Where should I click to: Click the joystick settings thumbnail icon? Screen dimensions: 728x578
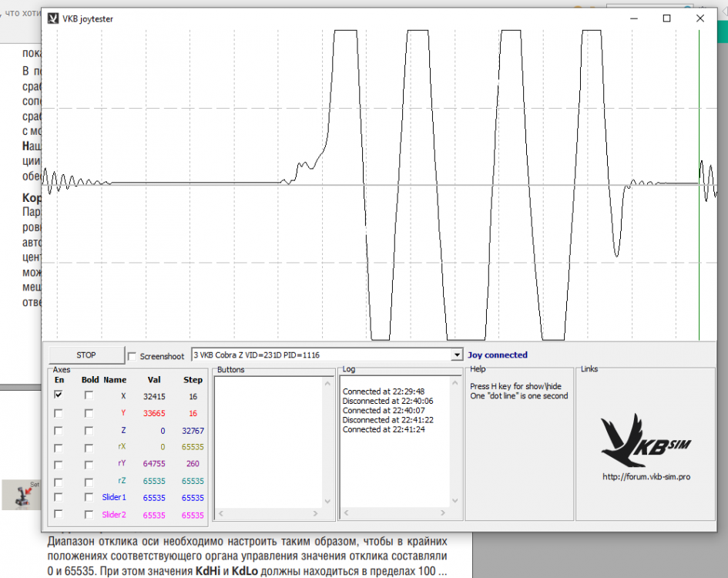(x=22, y=495)
